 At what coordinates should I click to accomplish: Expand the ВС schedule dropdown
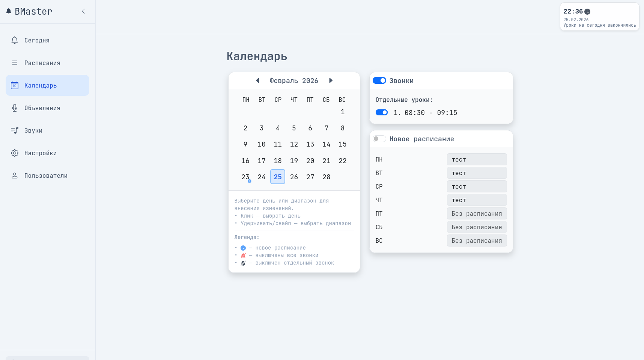coord(477,241)
